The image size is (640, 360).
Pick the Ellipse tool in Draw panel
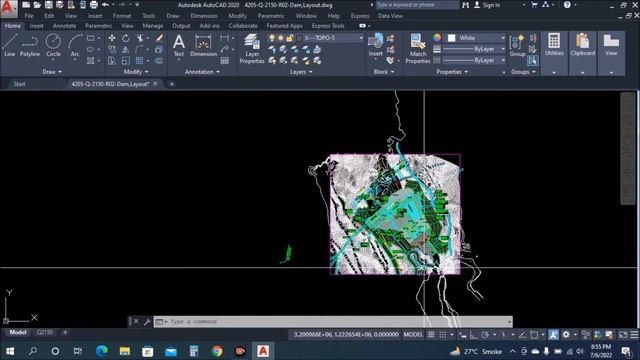pos(91,49)
